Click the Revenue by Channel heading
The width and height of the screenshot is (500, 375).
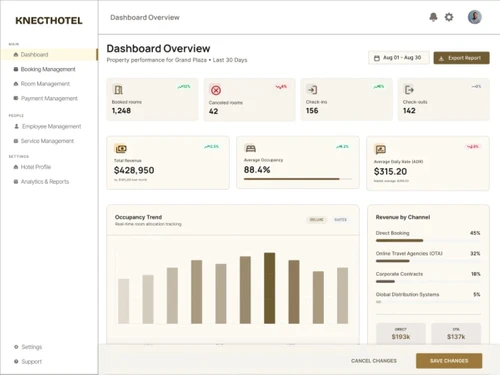(403, 217)
